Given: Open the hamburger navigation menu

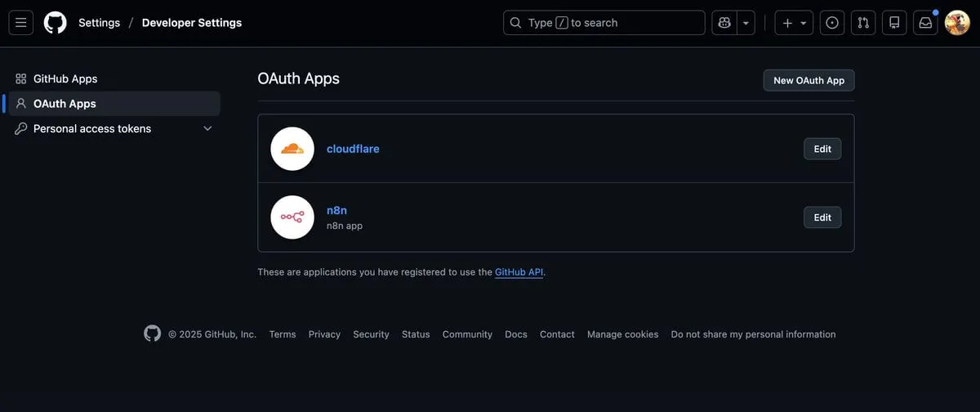Looking at the screenshot, I should pyautogui.click(x=21, y=23).
